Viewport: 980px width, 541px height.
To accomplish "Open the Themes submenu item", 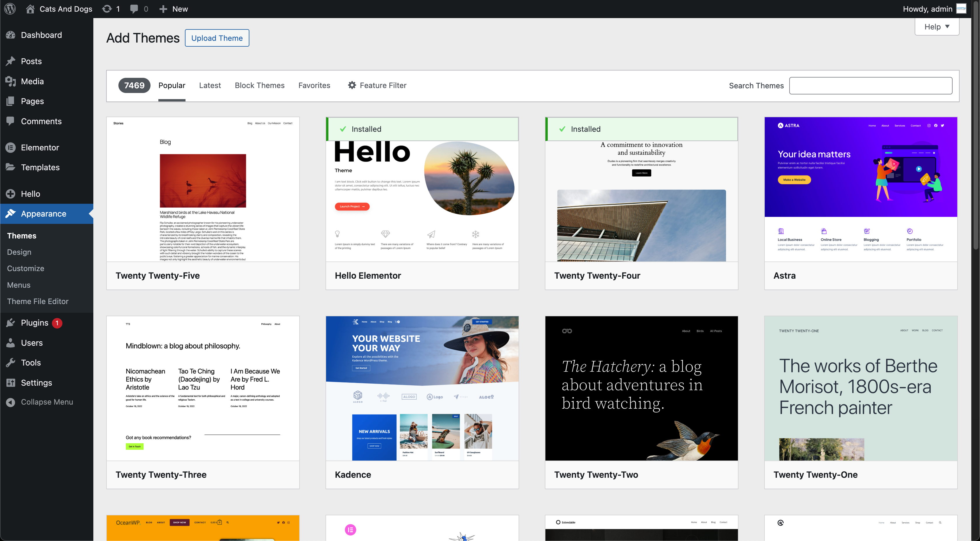I will 22,236.
